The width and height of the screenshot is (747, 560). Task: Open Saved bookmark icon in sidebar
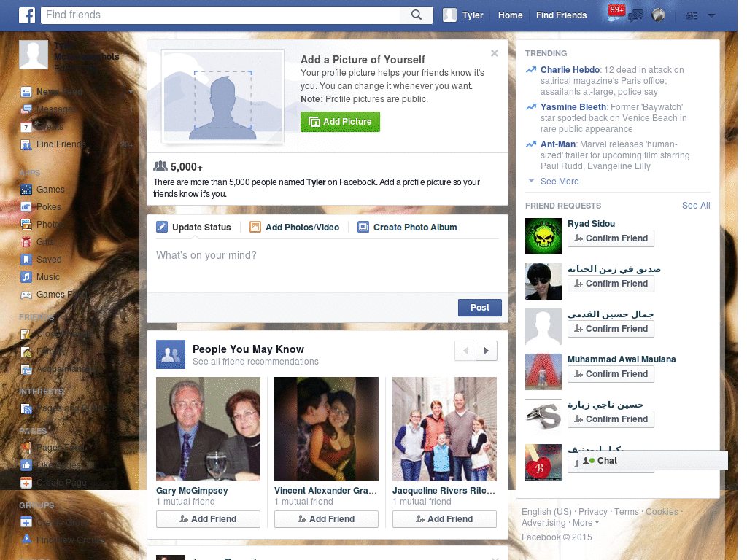(26, 260)
